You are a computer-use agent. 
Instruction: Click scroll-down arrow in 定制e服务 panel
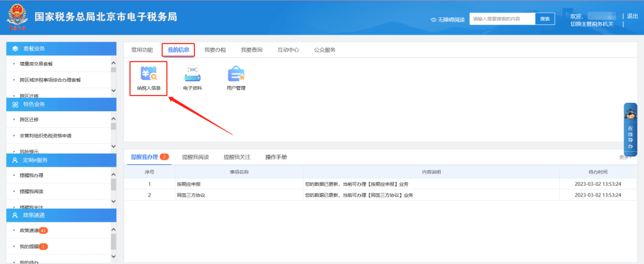[x=114, y=202]
